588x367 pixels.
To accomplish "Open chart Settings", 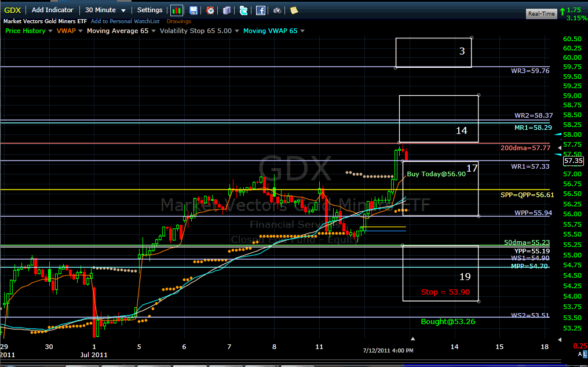I will click(x=149, y=10).
